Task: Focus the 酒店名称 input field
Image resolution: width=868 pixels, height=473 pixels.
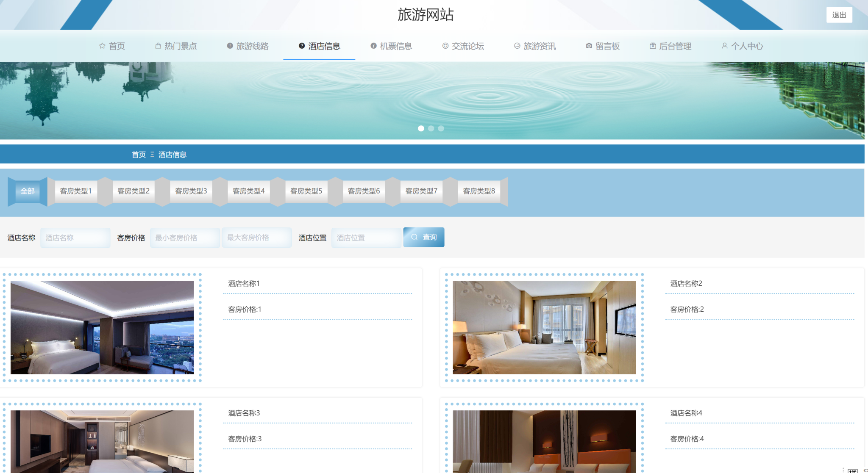Action: (x=75, y=238)
